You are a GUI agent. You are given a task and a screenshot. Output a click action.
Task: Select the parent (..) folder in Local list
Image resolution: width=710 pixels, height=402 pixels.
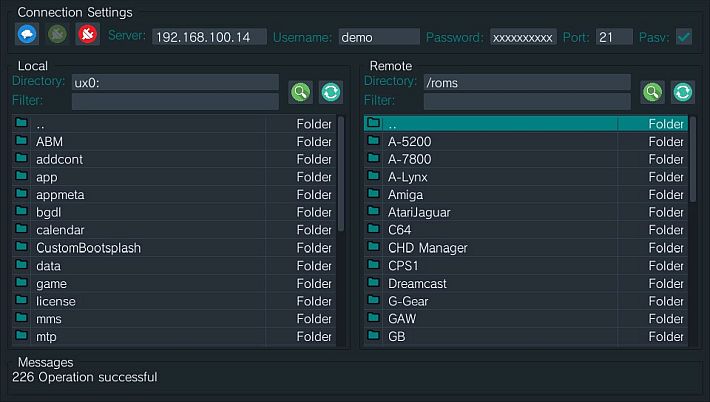[x=174, y=124]
